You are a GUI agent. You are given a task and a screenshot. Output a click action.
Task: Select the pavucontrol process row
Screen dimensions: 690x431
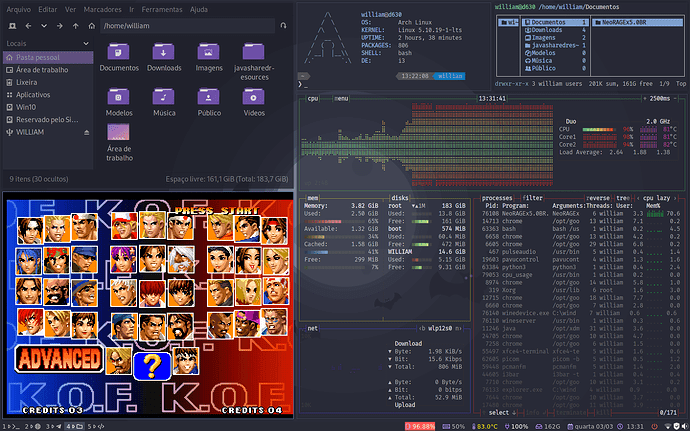tap(581, 260)
